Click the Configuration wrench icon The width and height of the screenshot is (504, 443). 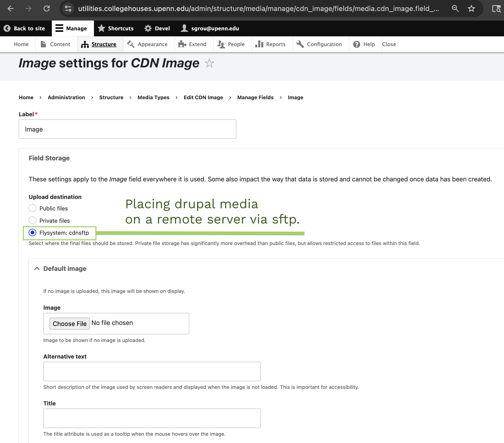[300, 44]
